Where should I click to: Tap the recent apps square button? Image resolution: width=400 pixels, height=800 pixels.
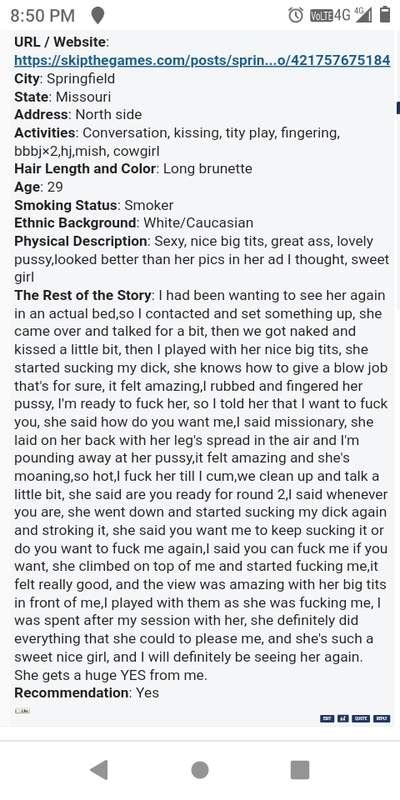pos(300,770)
